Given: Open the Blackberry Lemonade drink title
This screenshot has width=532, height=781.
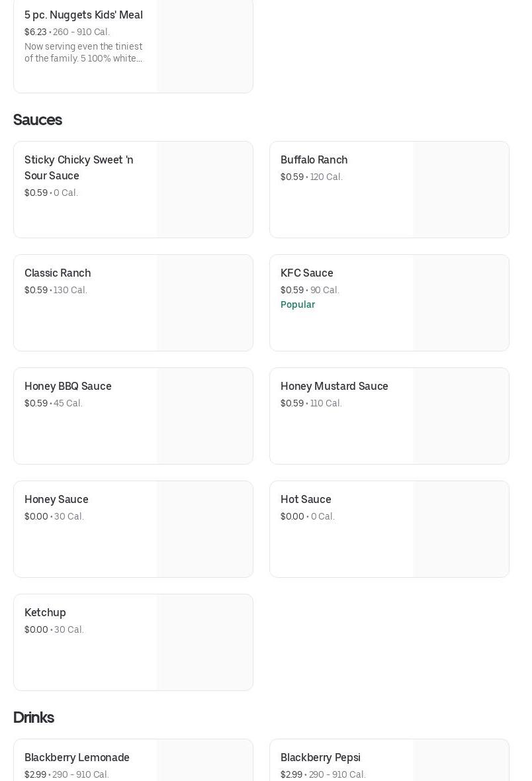Looking at the screenshot, I should [77, 757].
